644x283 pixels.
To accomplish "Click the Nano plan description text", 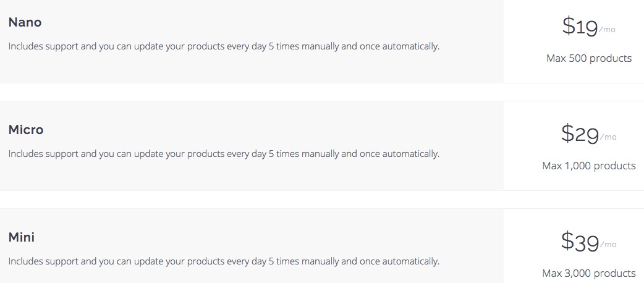I will coord(224,46).
